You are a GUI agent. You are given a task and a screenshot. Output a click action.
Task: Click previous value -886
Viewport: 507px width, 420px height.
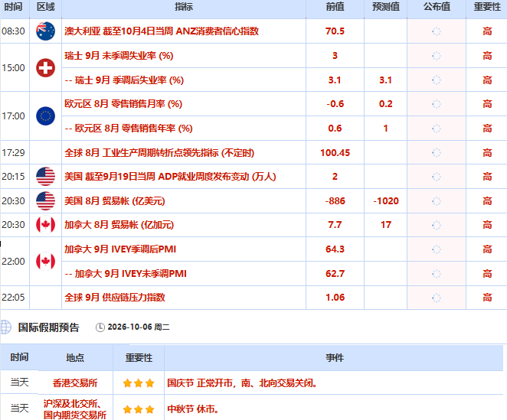335,201
